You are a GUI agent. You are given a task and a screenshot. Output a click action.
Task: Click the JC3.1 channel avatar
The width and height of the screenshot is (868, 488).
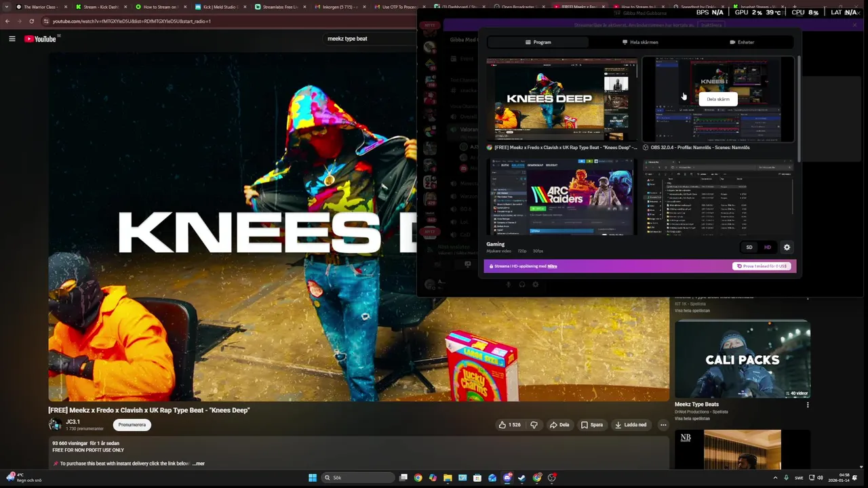click(55, 425)
